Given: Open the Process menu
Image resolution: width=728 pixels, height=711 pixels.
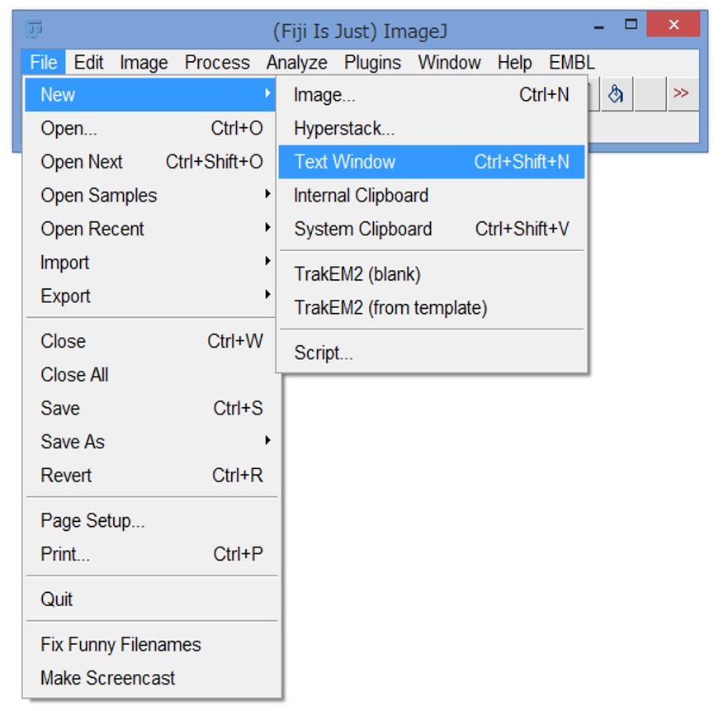Looking at the screenshot, I should pyautogui.click(x=217, y=62).
